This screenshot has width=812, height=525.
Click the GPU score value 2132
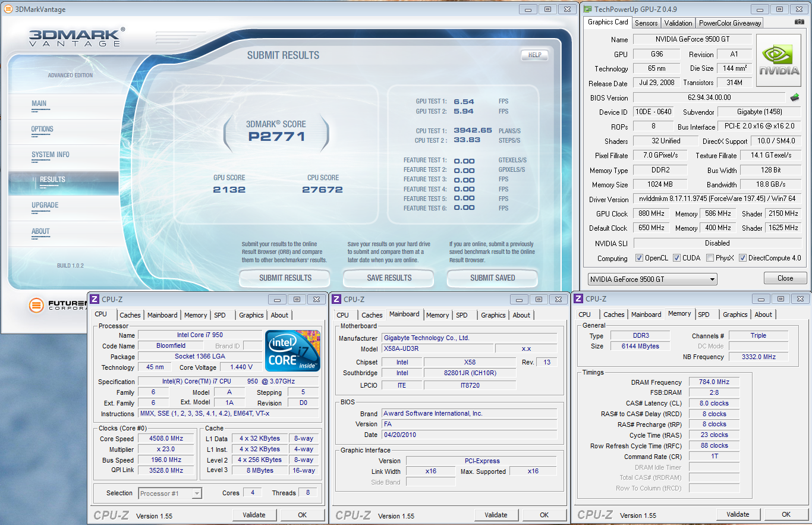coord(229,190)
